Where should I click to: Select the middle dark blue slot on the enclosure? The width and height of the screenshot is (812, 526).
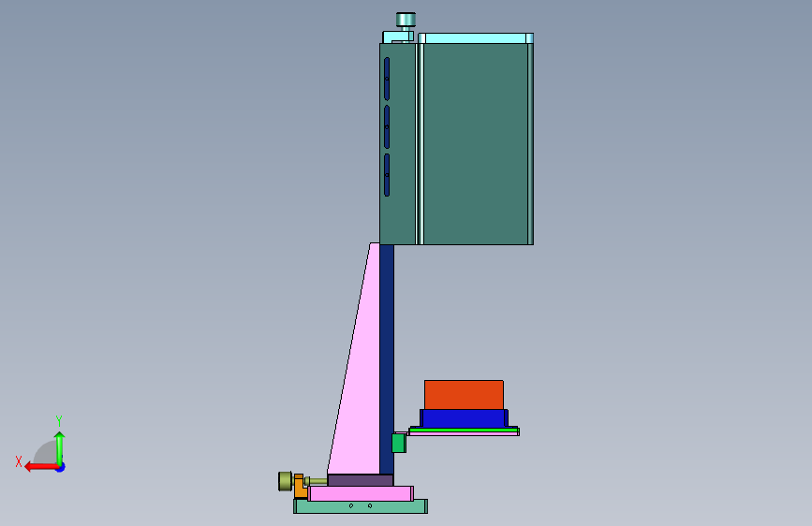387,127
